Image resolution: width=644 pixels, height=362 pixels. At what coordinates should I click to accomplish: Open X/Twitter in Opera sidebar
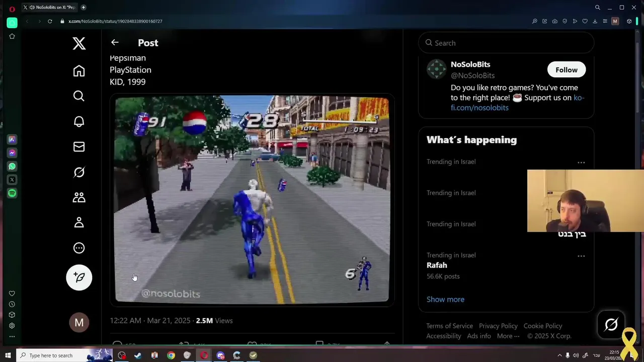12,179
